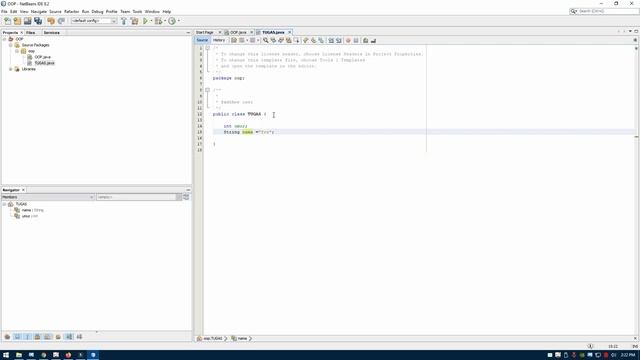Screen dimensions: 640x360
Task: Open the Profile Project dropdown arrow
Action: tap(178, 21)
